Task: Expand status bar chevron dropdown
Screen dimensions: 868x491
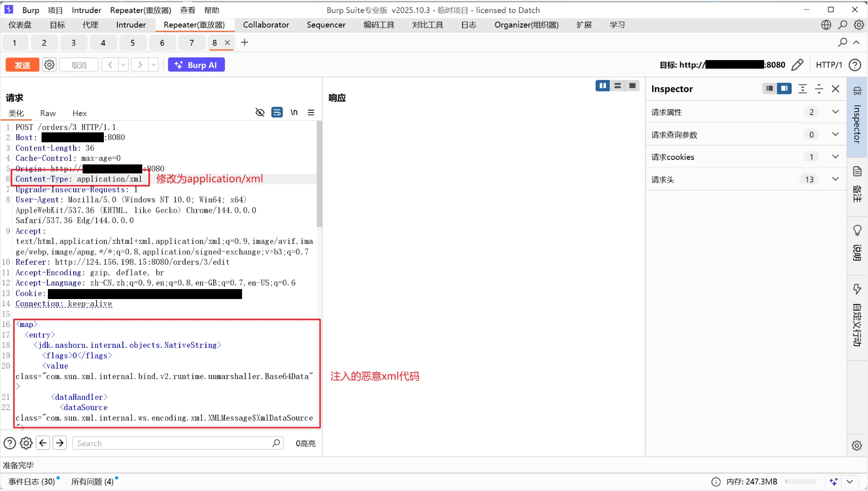Action: tap(850, 482)
